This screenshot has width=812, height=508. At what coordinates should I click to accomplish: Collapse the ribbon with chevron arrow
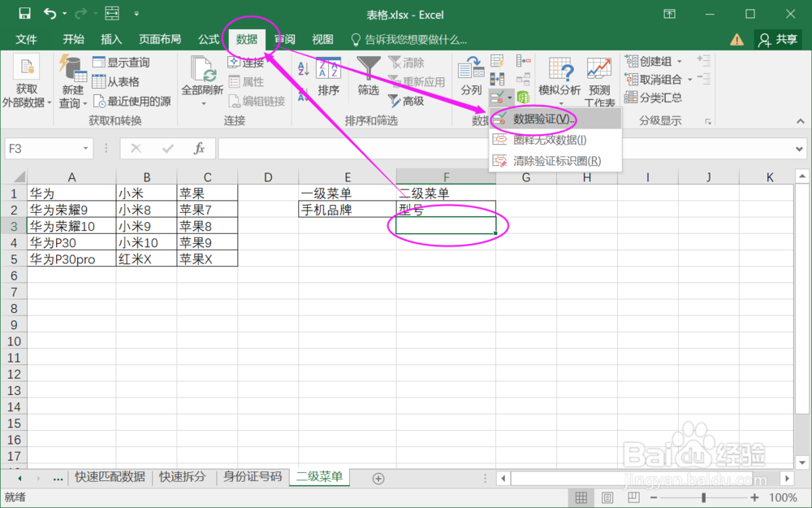pyautogui.click(x=801, y=121)
